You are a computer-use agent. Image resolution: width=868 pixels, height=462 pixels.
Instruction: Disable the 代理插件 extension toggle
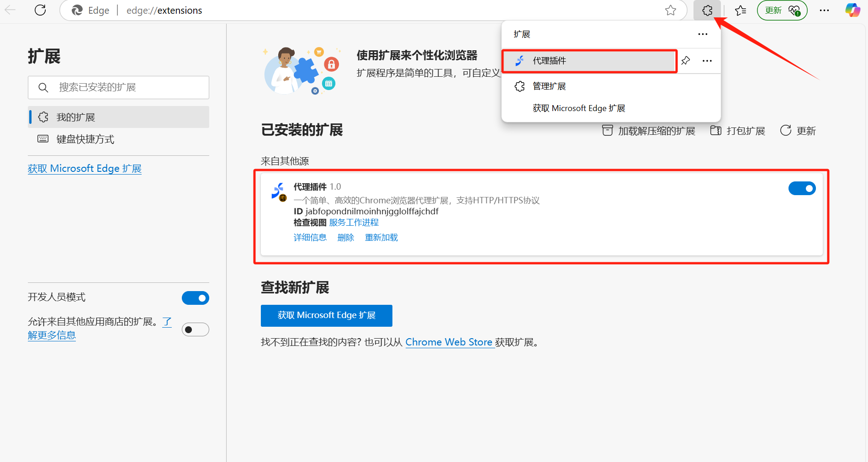click(802, 188)
